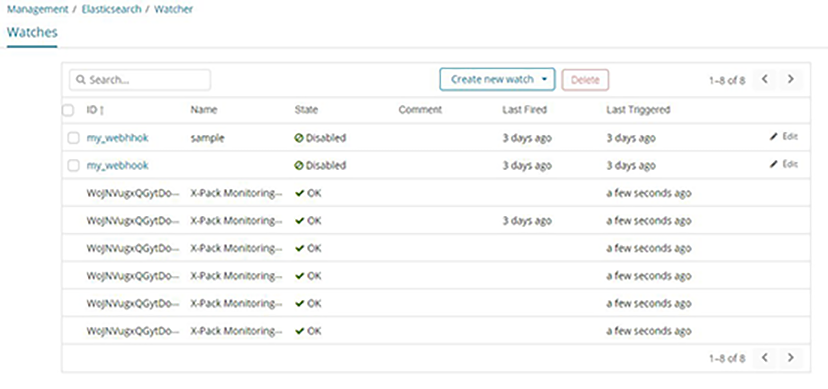Check the box next to my_webhhok

pos(73,138)
